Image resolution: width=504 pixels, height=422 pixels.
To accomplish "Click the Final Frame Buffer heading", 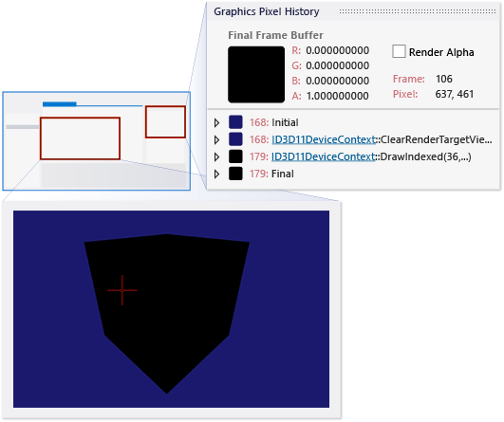I will pos(275,35).
